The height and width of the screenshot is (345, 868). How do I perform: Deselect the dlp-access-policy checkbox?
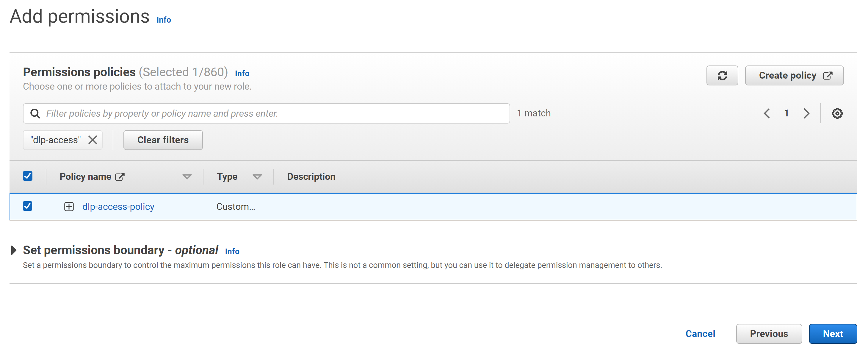click(x=28, y=206)
